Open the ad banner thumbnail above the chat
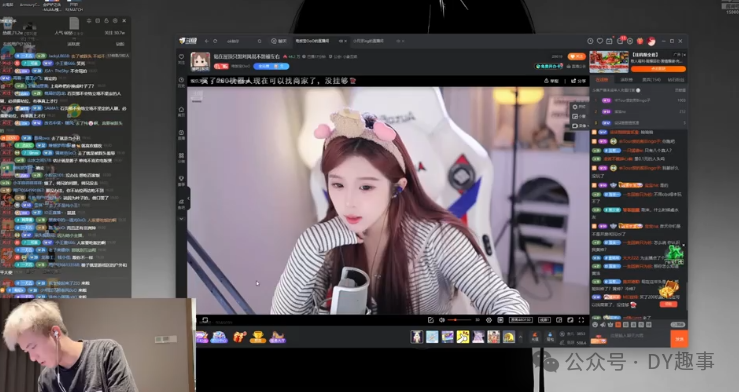This screenshot has width=739, height=392. (609, 62)
